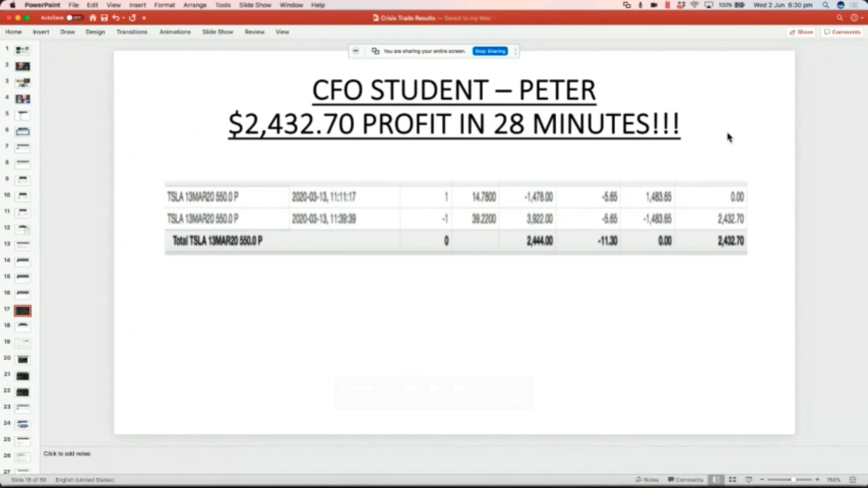868x488 pixels.
Task: Select the Normal view icon in status bar
Action: pos(716,479)
